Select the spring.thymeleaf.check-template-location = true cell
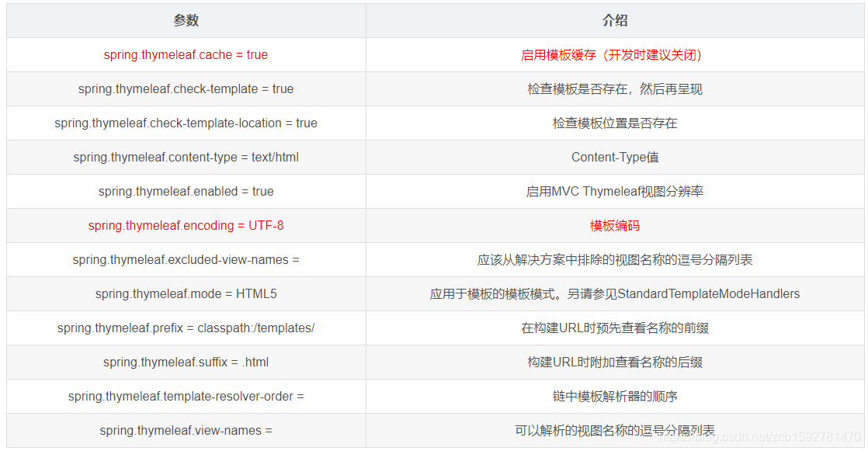868x451 pixels. click(186, 123)
